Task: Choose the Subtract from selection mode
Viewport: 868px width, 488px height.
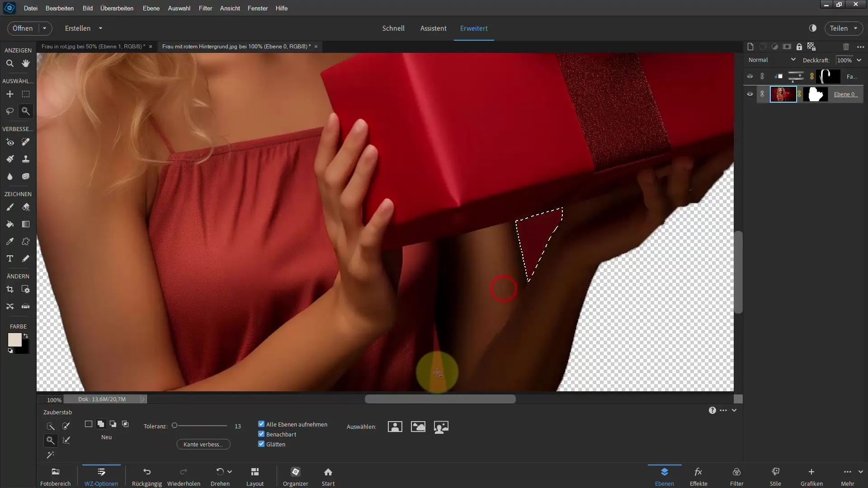Action: 113,424
